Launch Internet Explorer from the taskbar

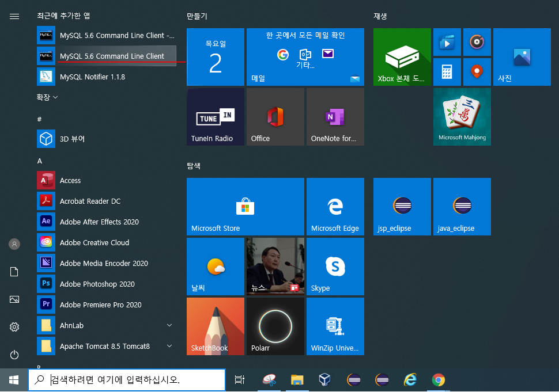(x=410, y=380)
